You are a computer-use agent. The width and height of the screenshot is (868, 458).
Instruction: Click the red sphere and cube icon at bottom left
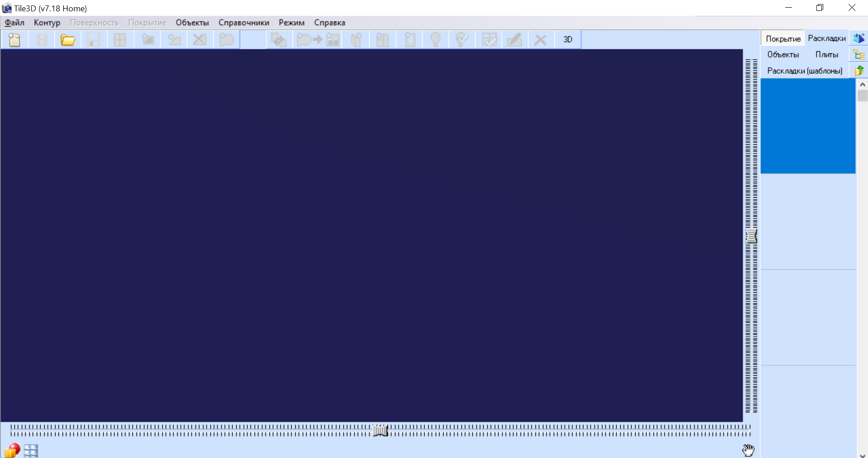pos(13,451)
